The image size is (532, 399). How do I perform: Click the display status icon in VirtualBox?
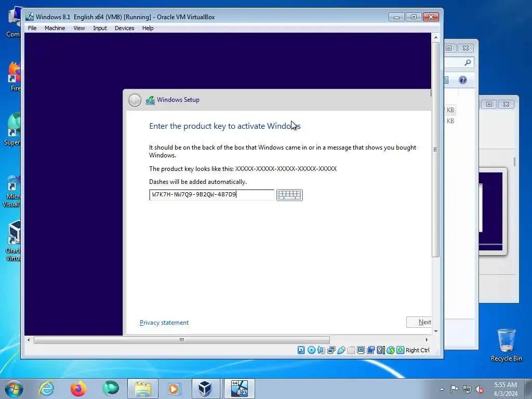[x=361, y=350]
